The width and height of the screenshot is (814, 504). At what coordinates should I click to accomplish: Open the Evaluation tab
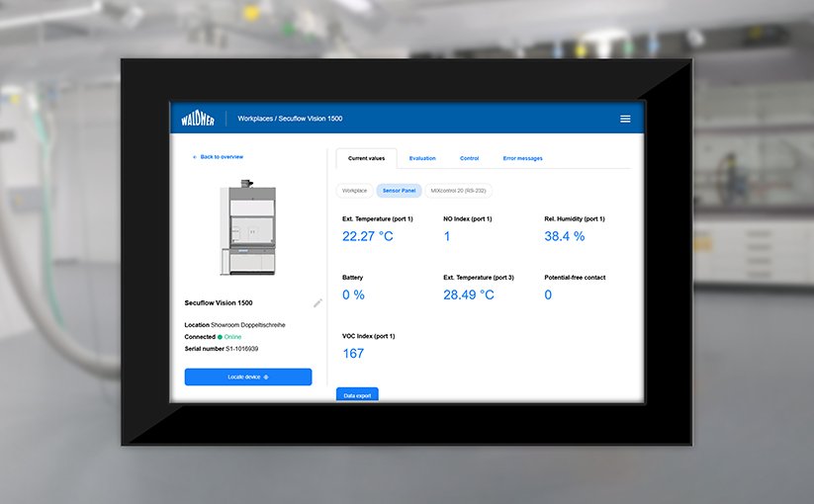tap(422, 158)
